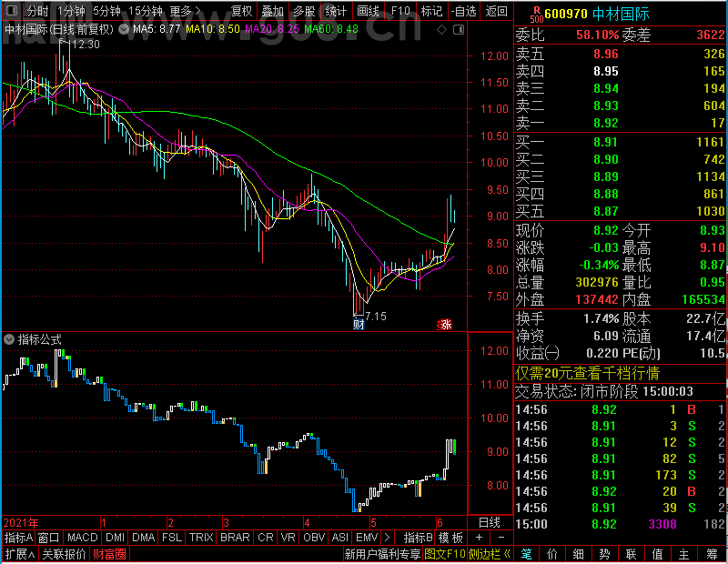Switch to 分时 intraday view
728x564 pixels.
click(37, 11)
